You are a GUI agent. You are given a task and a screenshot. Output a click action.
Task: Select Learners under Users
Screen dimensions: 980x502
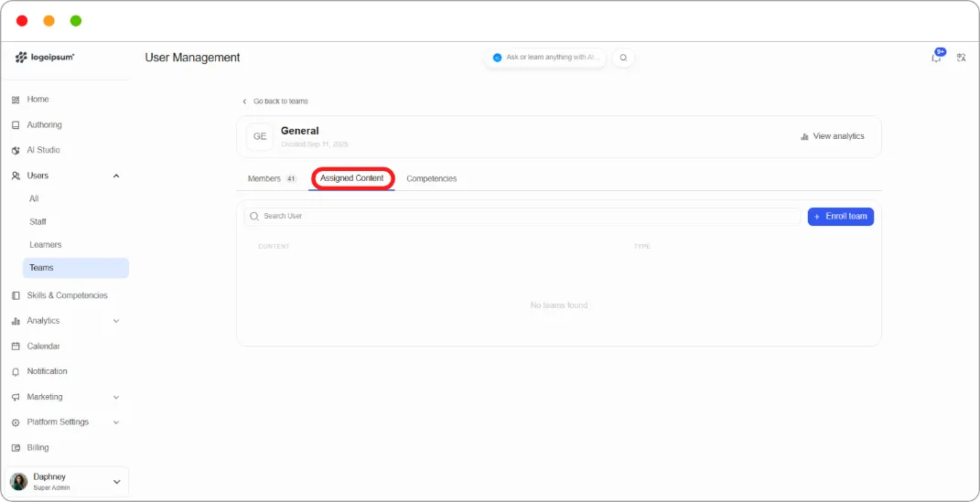(45, 245)
